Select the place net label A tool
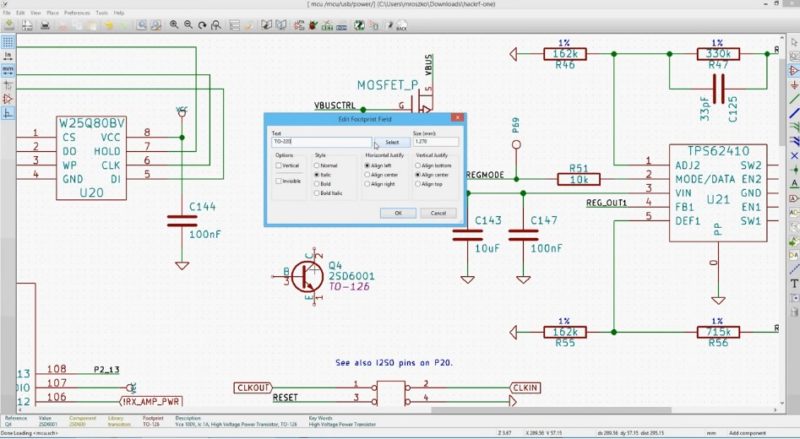Screen dimensions: 800x439 click(794, 183)
